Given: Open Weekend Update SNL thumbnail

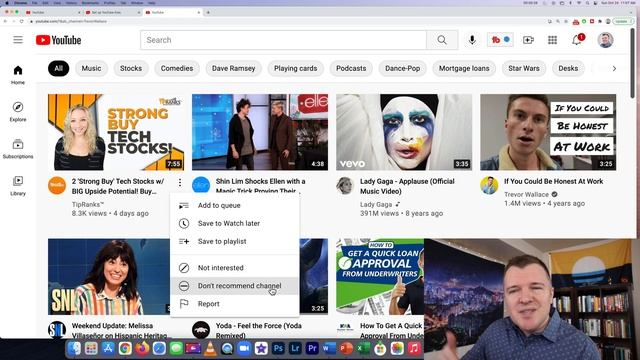Looking at the screenshot, I should coord(109,276).
